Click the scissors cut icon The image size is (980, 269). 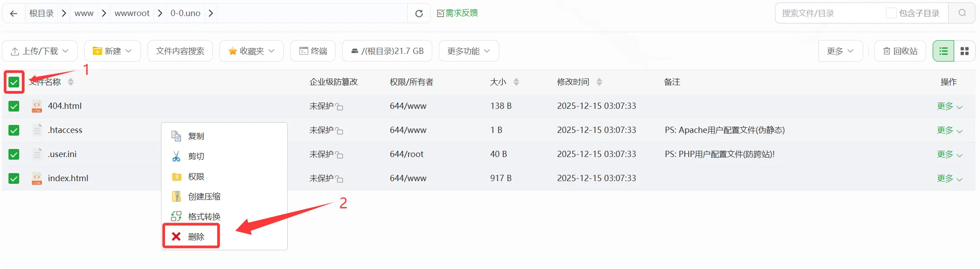[176, 156]
